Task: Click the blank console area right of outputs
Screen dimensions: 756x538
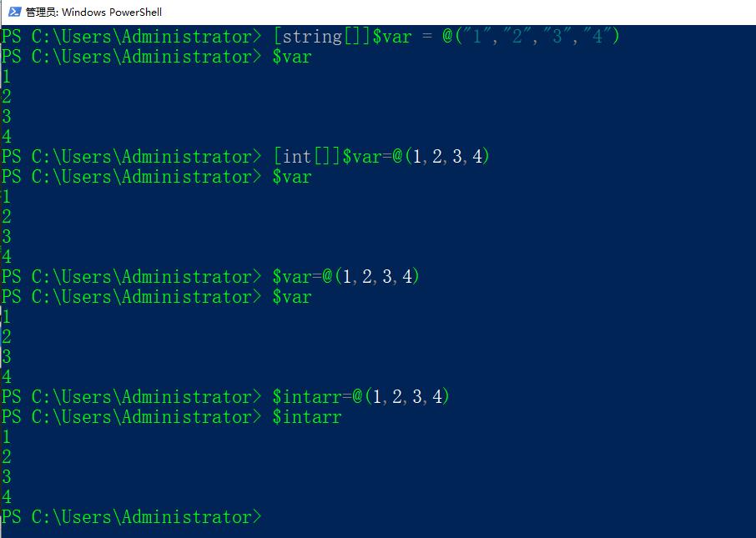Action: click(x=501, y=217)
